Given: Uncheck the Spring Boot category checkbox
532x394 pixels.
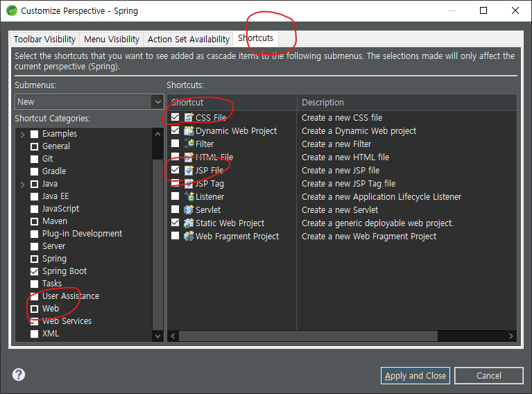Looking at the screenshot, I should [x=34, y=271].
